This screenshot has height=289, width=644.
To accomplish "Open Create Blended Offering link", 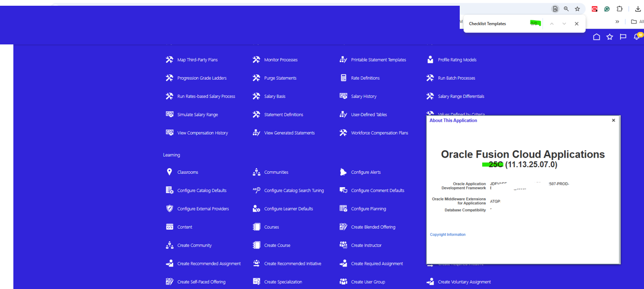I will pos(373,227).
